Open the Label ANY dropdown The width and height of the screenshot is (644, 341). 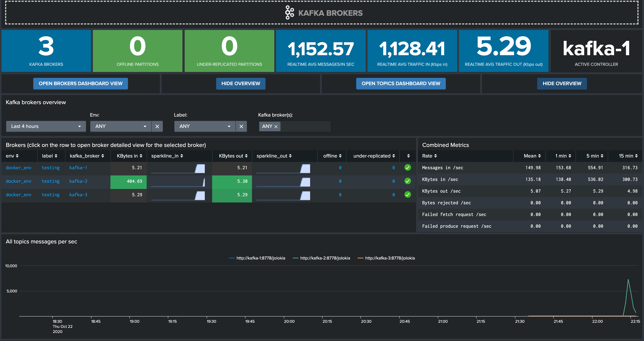[x=205, y=126]
